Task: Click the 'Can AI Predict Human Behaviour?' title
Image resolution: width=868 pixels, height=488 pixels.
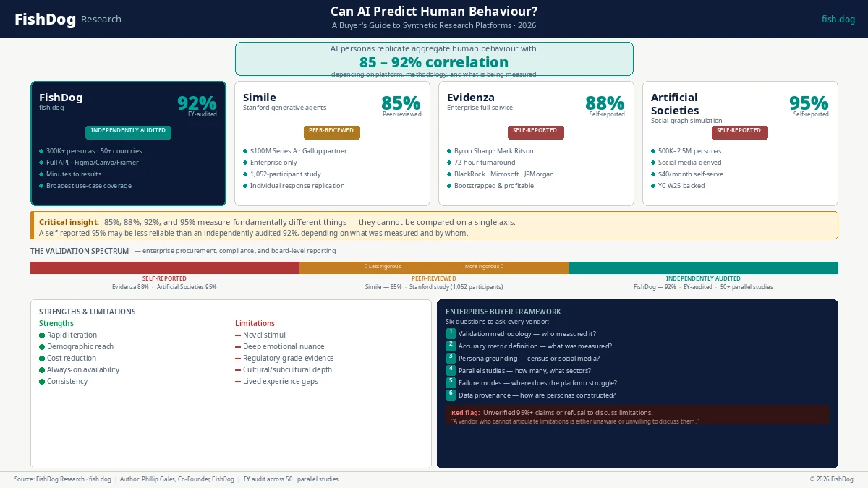Action: click(434, 11)
